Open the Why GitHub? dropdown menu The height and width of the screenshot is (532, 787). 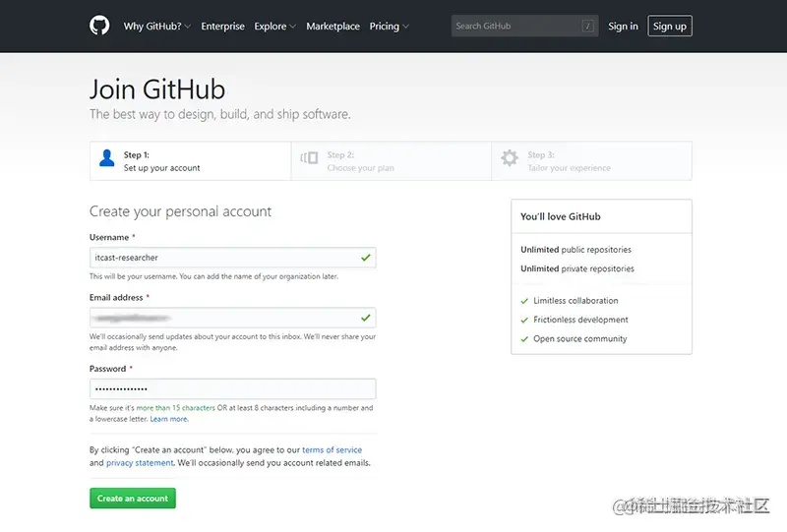pos(157,27)
